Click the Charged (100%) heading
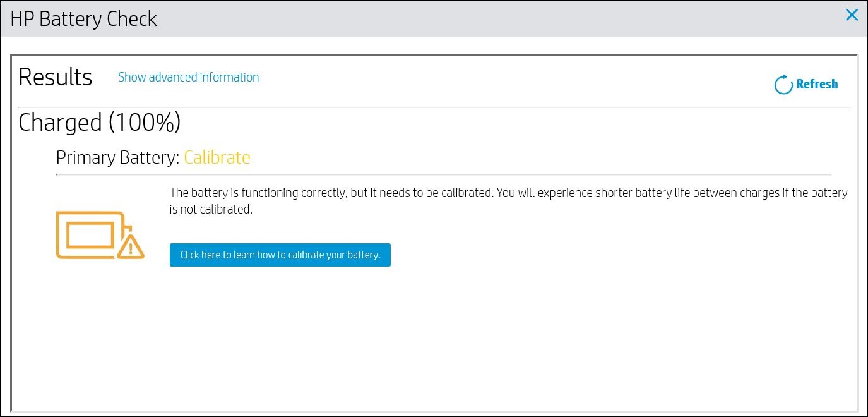868x417 pixels. (x=100, y=123)
